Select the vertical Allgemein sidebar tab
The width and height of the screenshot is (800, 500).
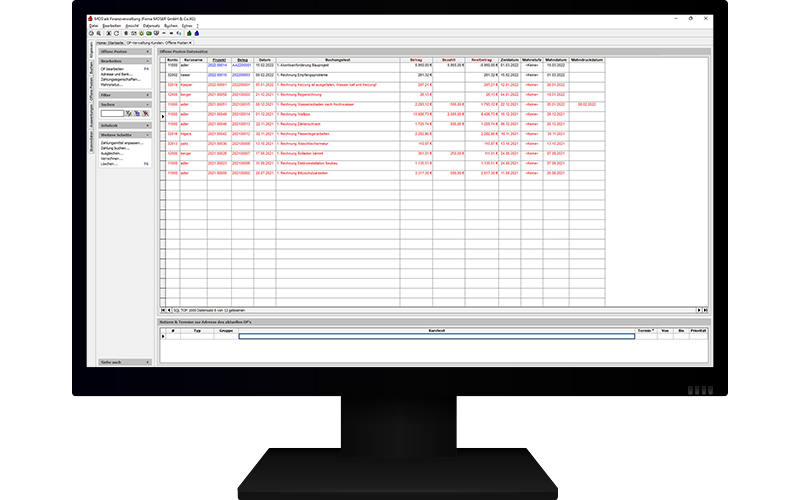click(92, 49)
